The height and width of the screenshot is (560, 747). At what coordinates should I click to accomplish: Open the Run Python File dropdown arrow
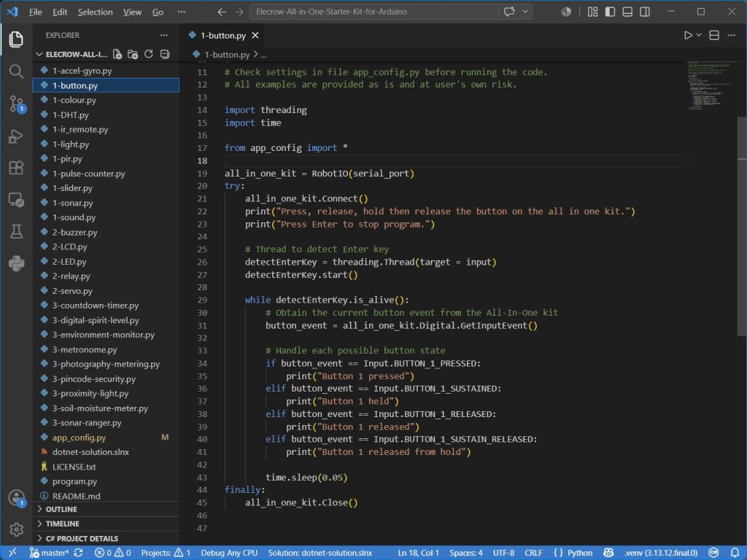(x=699, y=35)
